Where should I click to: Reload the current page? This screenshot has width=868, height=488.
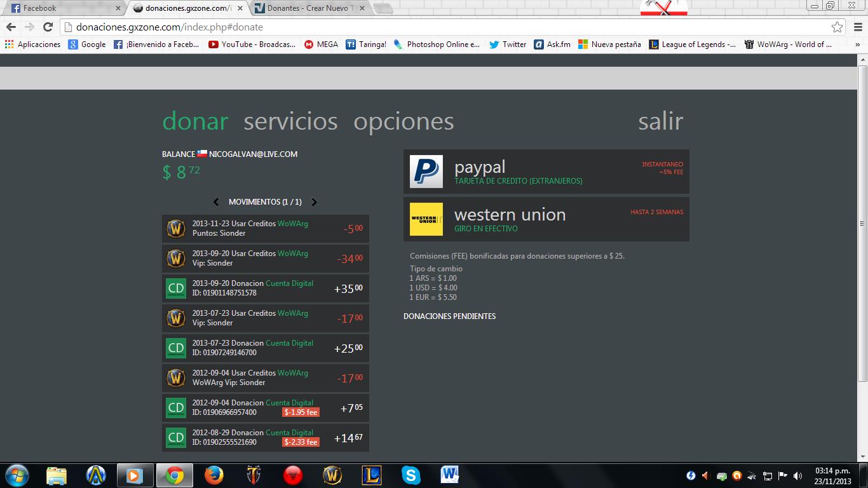click(x=48, y=27)
